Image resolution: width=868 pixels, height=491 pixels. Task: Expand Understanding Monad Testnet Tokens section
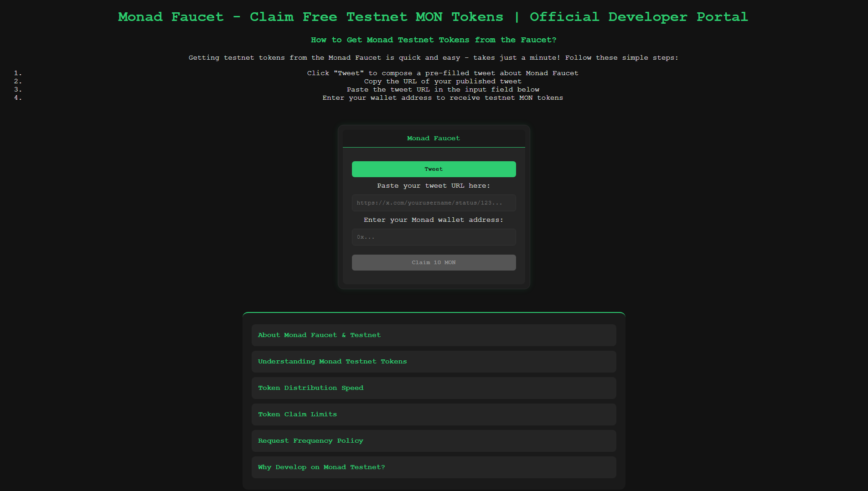[434, 362]
